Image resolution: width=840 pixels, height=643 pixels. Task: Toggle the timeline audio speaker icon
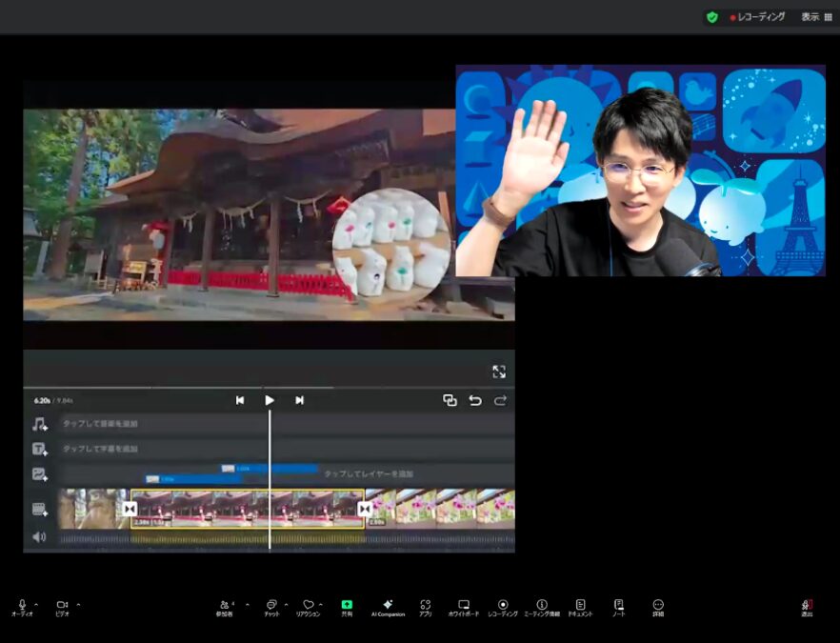point(39,537)
